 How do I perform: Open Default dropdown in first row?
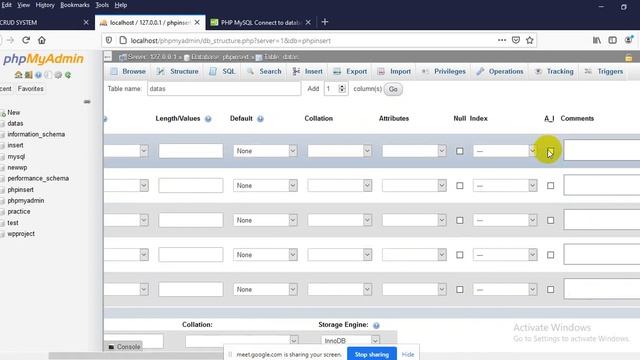click(x=265, y=151)
